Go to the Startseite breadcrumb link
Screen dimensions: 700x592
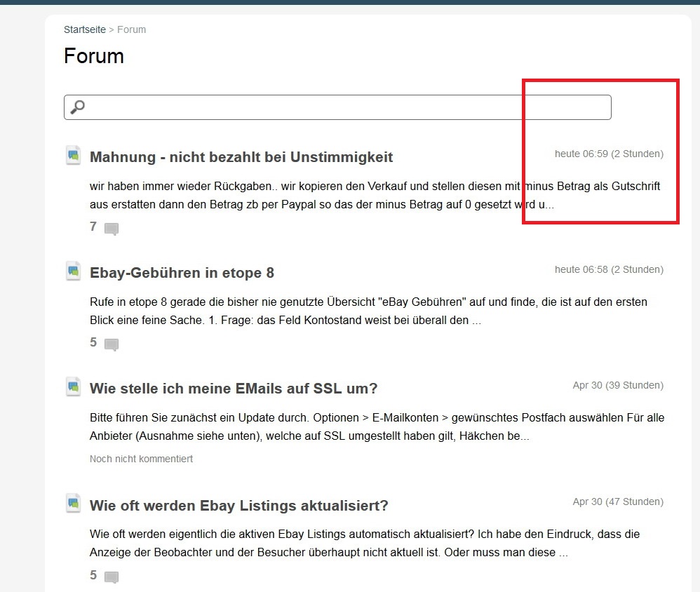84,29
